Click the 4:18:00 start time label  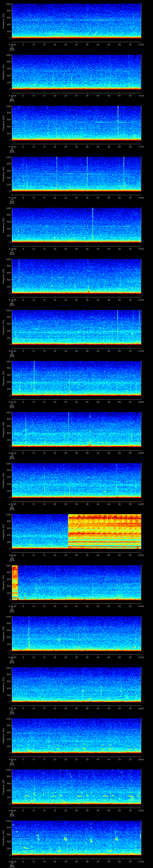[x=12, y=249]
